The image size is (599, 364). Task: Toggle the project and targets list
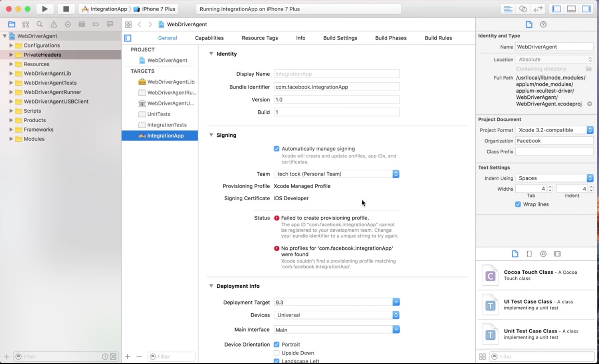[128, 38]
